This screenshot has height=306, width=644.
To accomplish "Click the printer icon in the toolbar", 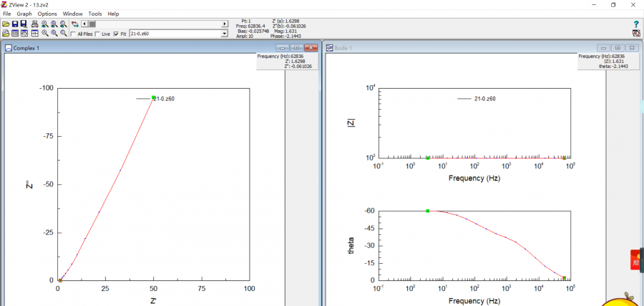I will pos(34,24).
